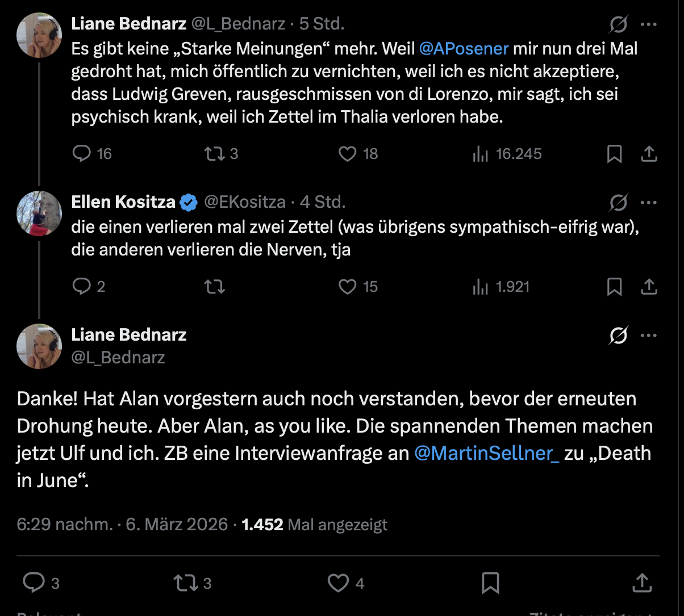
Task: Open the @APosener mention link
Action: [464, 49]
